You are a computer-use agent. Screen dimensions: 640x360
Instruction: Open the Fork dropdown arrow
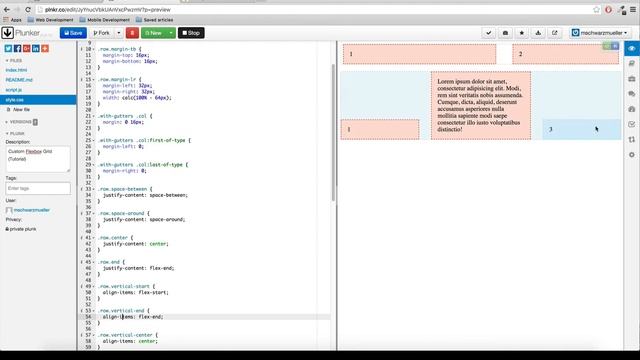pyautogui.click(x=119, y=33)
